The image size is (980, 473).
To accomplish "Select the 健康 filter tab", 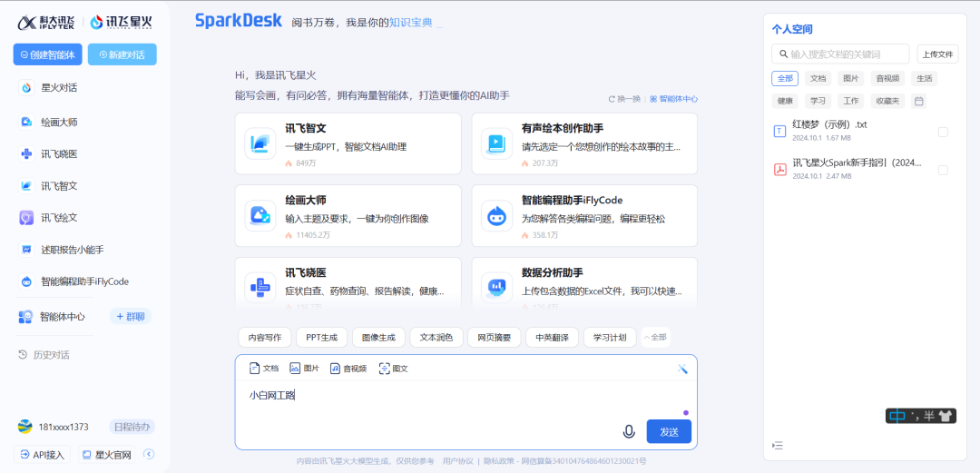I will [x=785, y=101].
